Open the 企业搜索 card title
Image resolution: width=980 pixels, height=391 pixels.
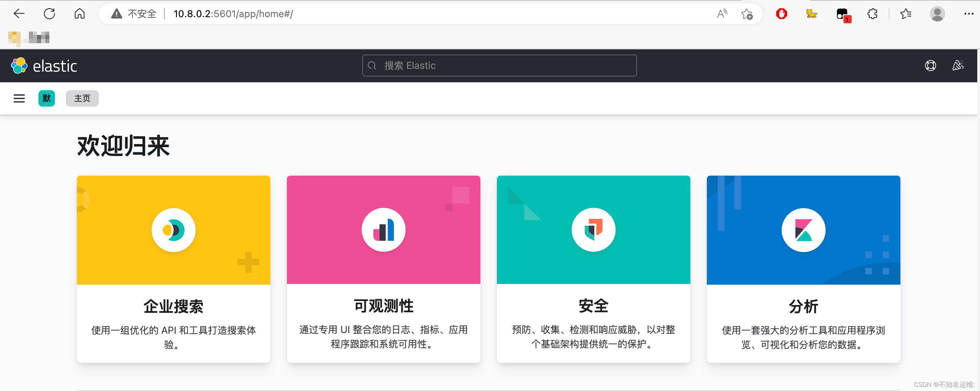(x=174, y=306)
